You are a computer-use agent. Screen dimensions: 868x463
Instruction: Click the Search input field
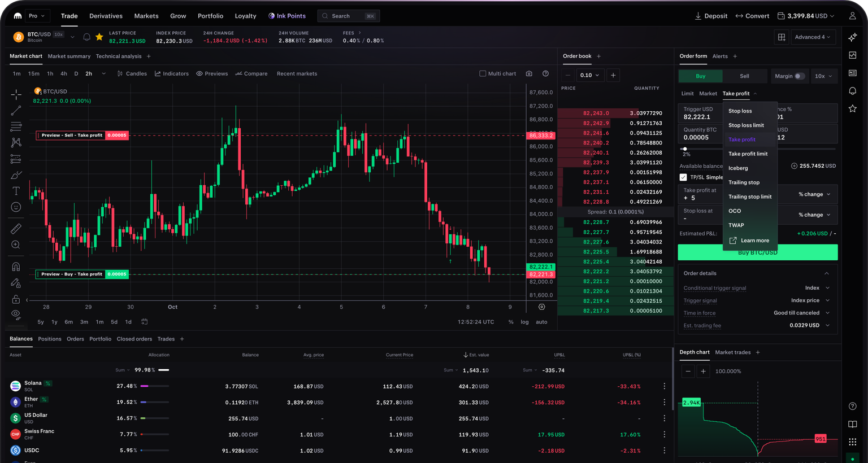pos(349,16)
